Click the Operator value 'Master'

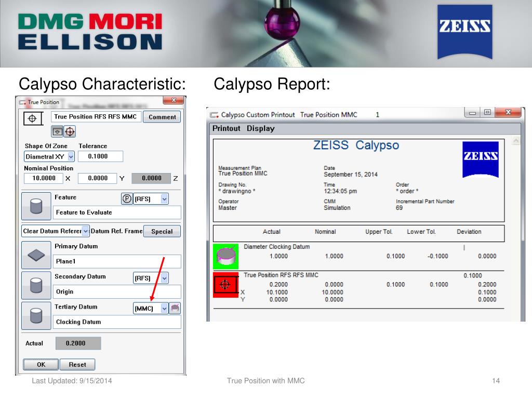pos(228,208)
